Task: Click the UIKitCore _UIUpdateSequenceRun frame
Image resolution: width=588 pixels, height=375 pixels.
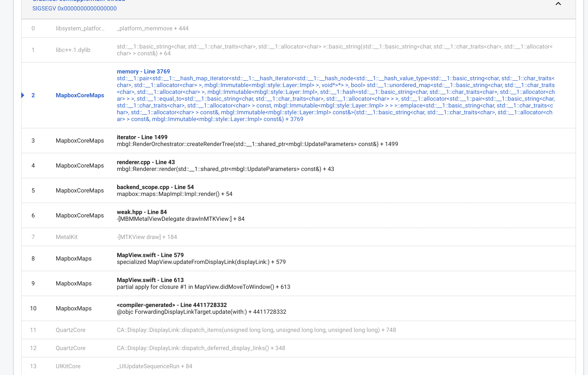Action: pyautogui.click(x=154, y=366)
